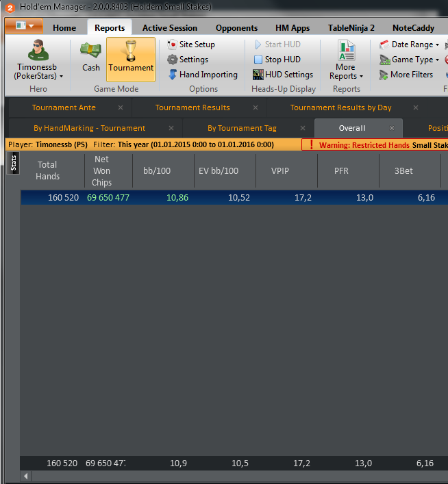The height and width of the screenshot is (484, 448).
Task: Open the orange application menu button
Action: [x=24, y=26]
